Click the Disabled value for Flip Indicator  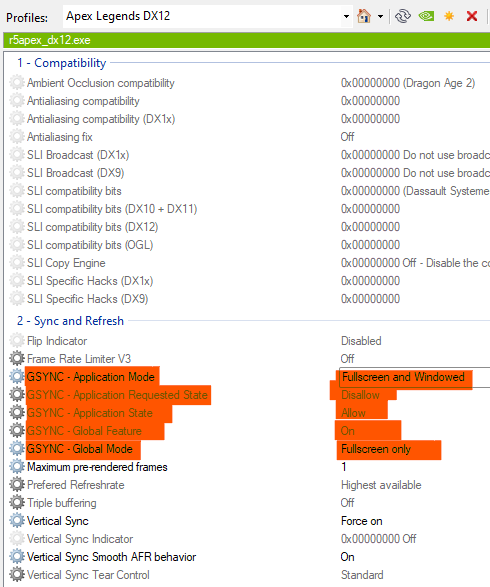(361, 341)
